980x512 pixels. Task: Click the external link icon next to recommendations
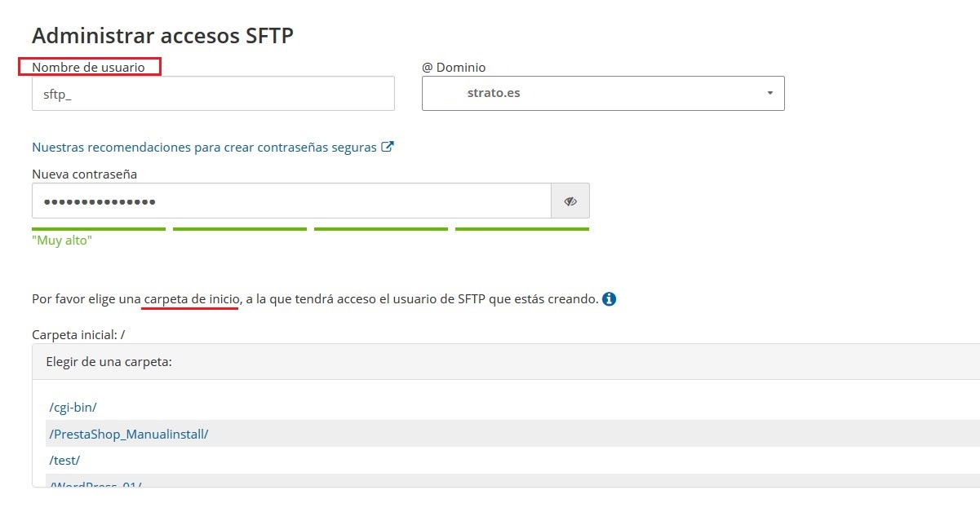pos(388,146)
